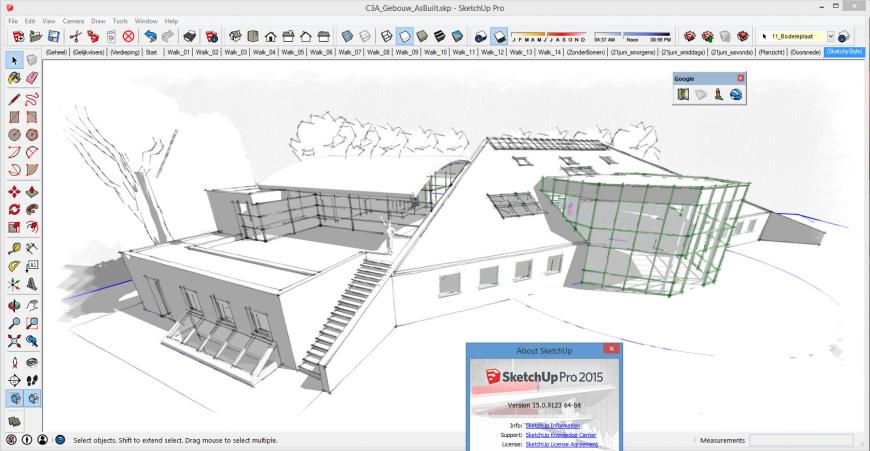
Task: Select the Look Around eye tool
Action: [x=32, y=363]
